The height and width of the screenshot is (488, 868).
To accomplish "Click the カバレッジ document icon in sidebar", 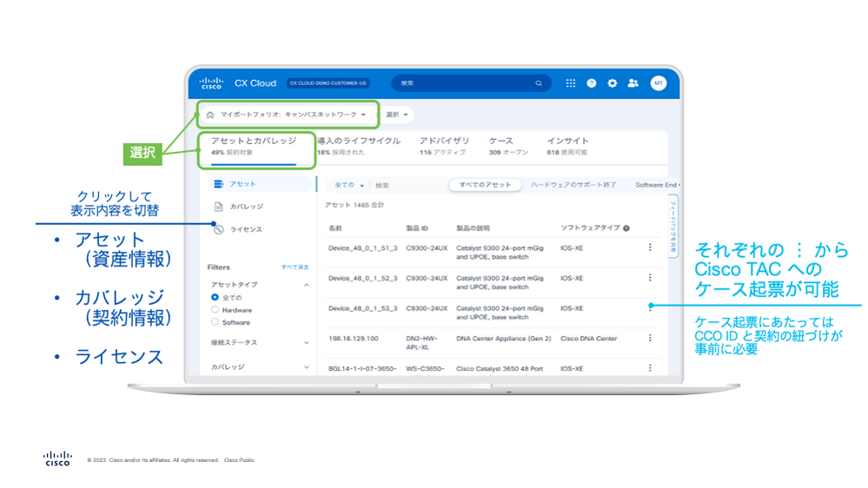I will click(x=219, y=207).
